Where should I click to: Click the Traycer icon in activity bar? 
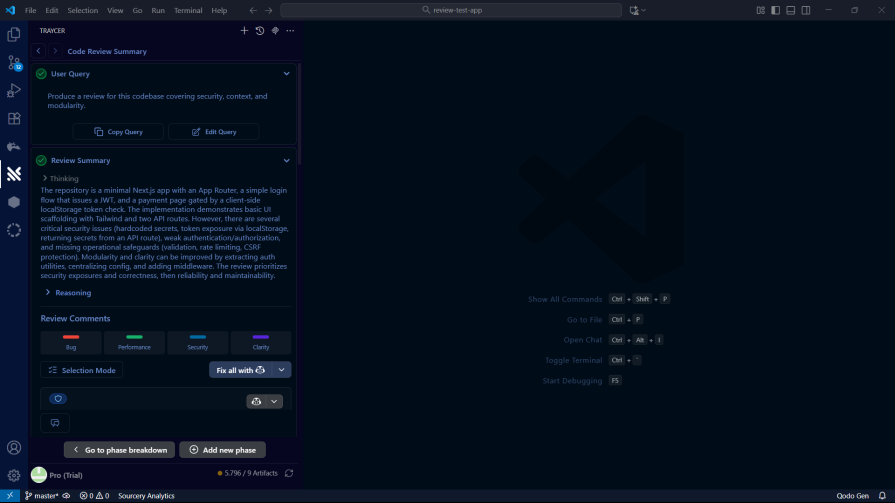point(14,174)
